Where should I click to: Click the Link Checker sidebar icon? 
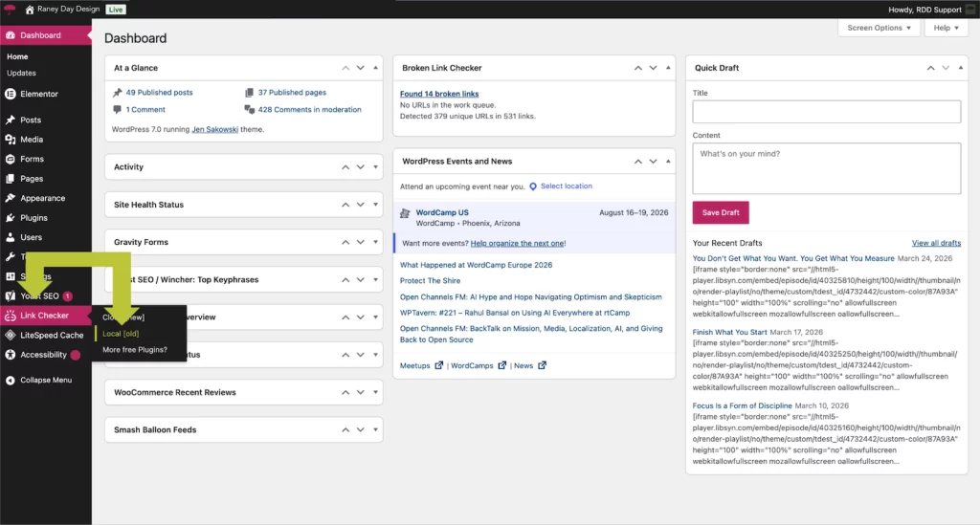tap(10, 316)
